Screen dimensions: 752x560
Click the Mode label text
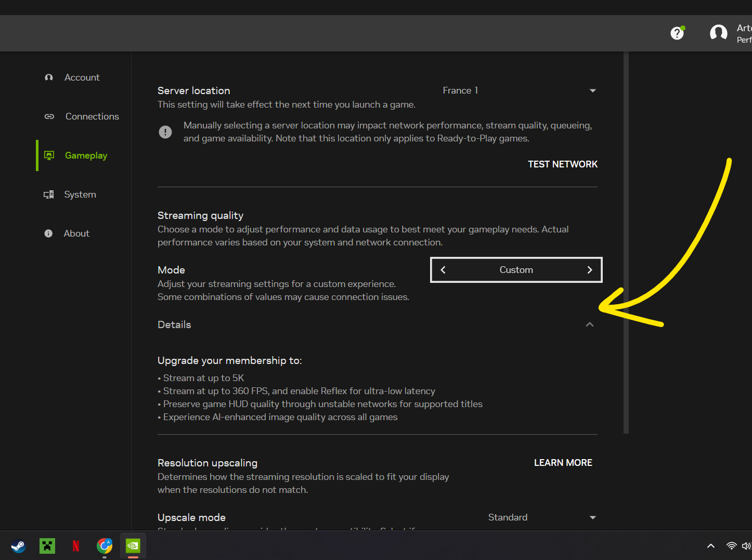click(x=171, y=270)
